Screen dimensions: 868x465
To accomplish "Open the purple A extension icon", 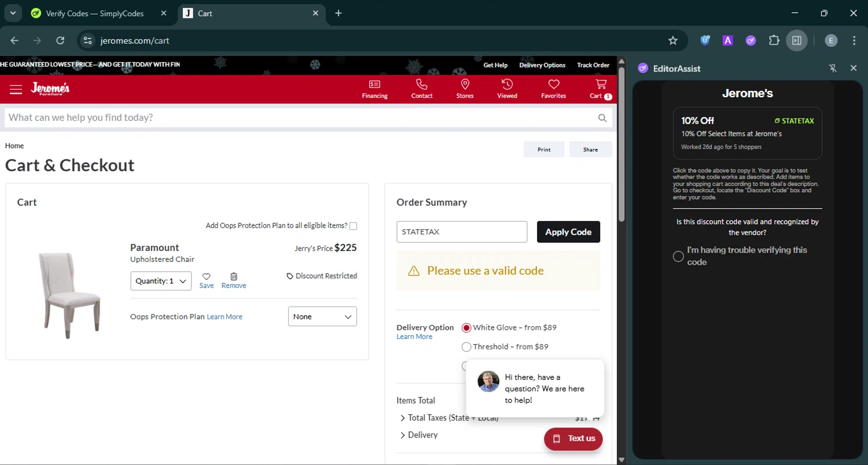I will (x=728, y=40).
